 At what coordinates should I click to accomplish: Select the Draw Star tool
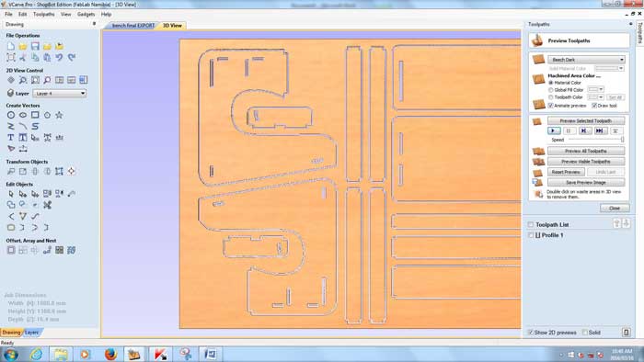pyautogui.click(x=60, y=115)
